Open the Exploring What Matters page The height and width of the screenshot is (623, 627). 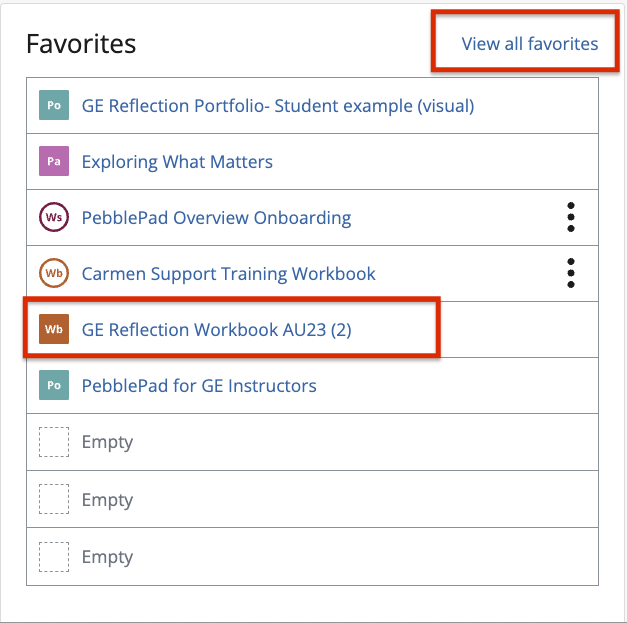pyautogui.click(x=177, y=162)
